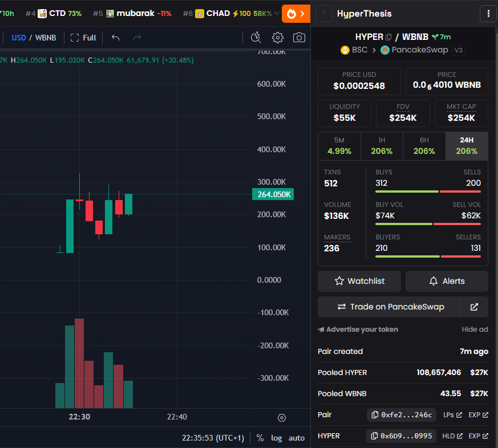498x448 pixels.
Task: Open the trending fire icon button
Action: point(295,14)
